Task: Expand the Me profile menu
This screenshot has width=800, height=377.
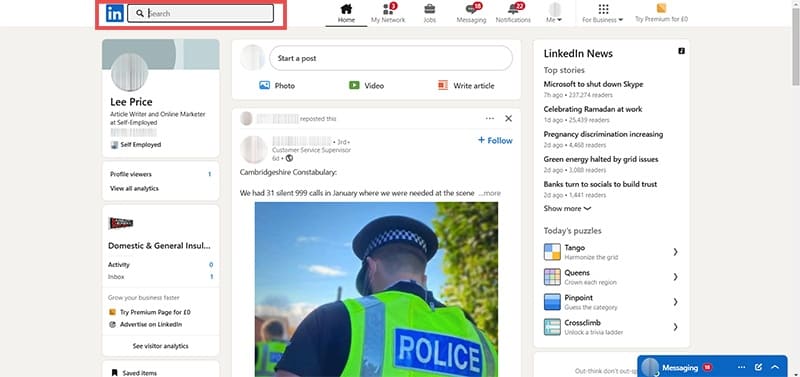Action: point(554,14)
